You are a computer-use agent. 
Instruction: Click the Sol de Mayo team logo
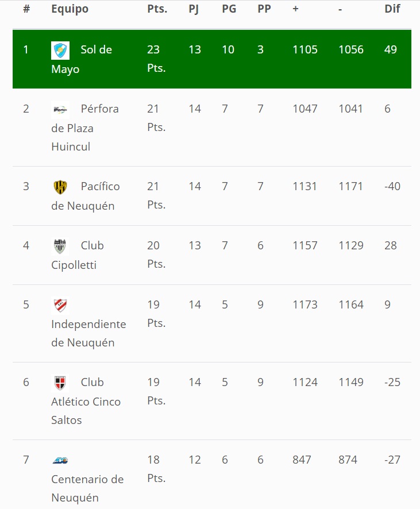[60, 51]
